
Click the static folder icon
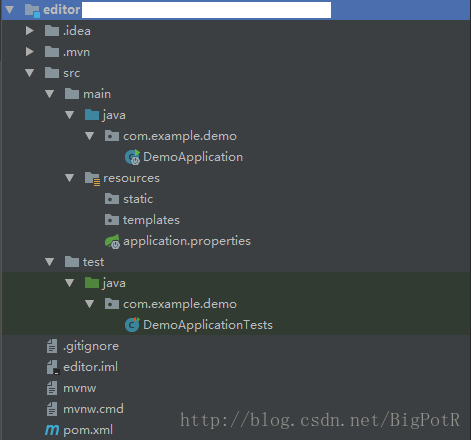click(x=112, y=199)
